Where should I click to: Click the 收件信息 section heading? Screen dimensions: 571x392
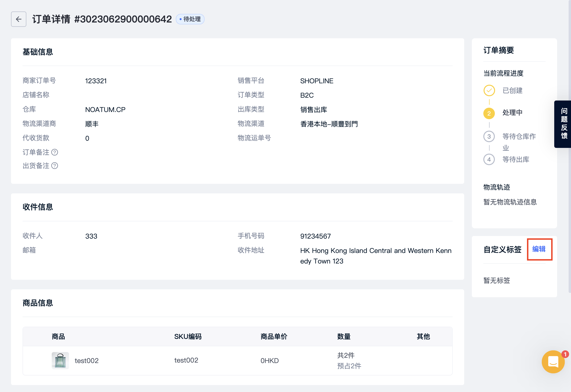pyautogui.click(x=38, y=207)
